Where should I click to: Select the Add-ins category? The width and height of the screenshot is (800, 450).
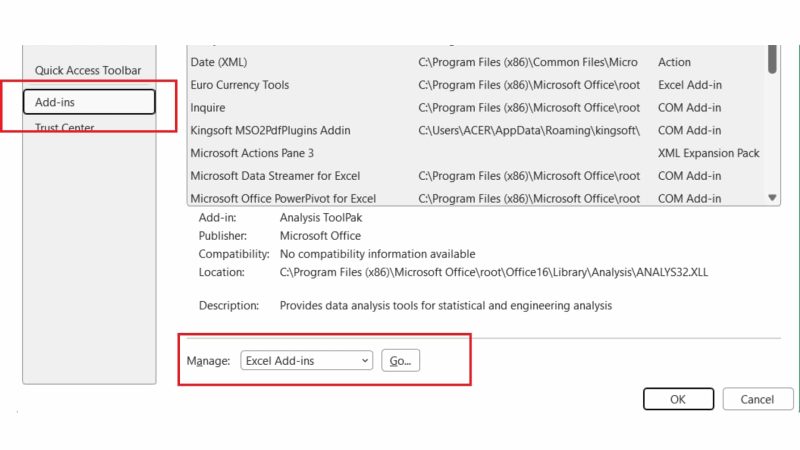[89, 102]
